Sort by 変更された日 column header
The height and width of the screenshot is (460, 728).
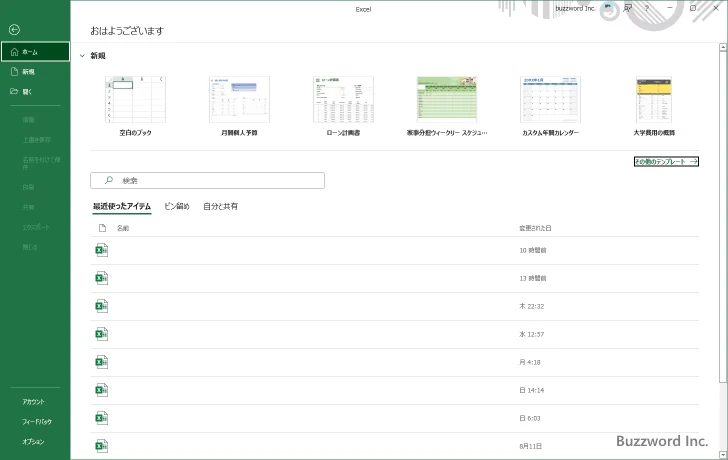click(535, 228)
